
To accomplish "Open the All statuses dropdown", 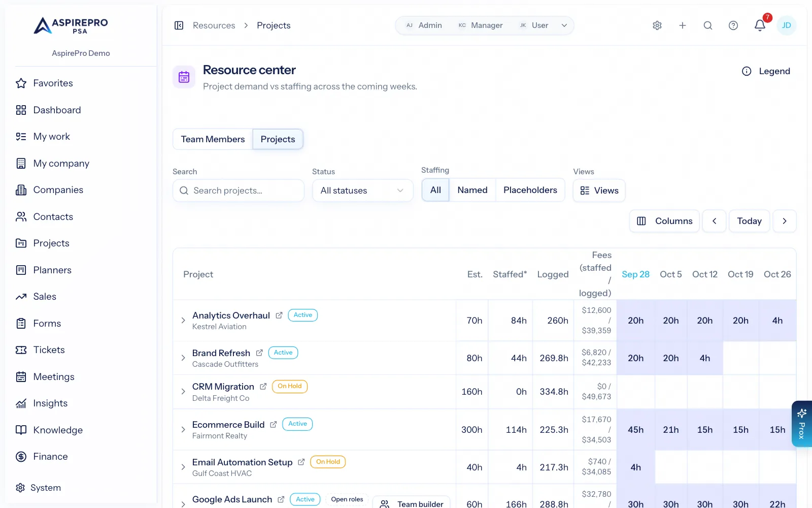I will (363, 190).
